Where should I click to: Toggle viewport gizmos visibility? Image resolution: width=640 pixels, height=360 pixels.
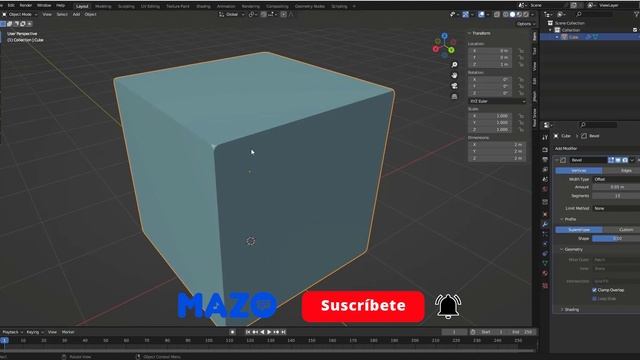point(466,14)
